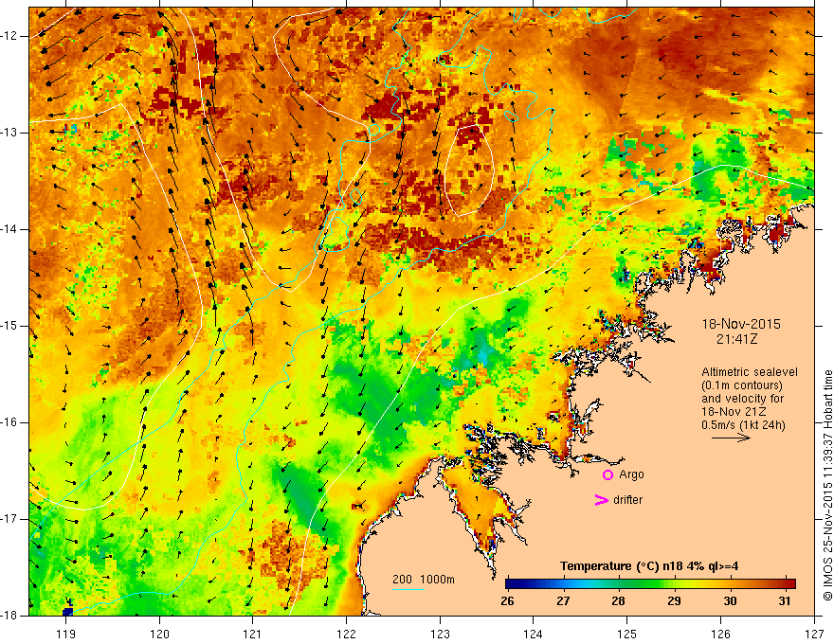The height and width of the screenshot is (644, 834).
Task: Click the vertical IMOS Hobart time credit text
Action: tap(827, 486)
